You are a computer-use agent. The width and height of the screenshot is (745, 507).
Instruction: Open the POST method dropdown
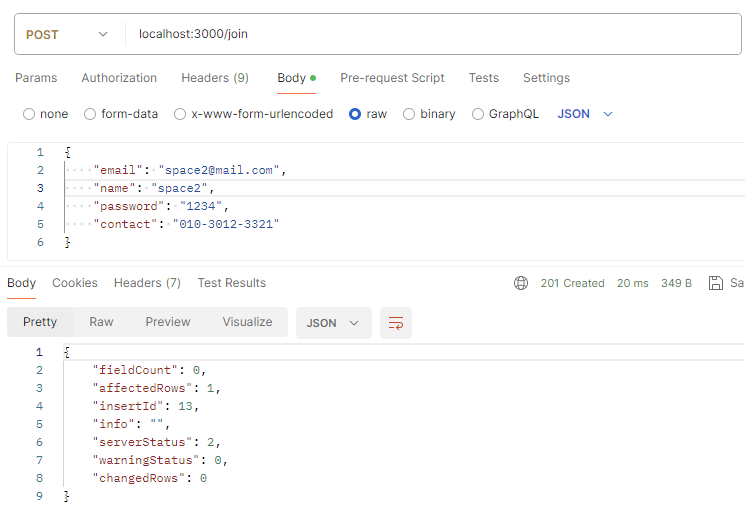(67, 34)
